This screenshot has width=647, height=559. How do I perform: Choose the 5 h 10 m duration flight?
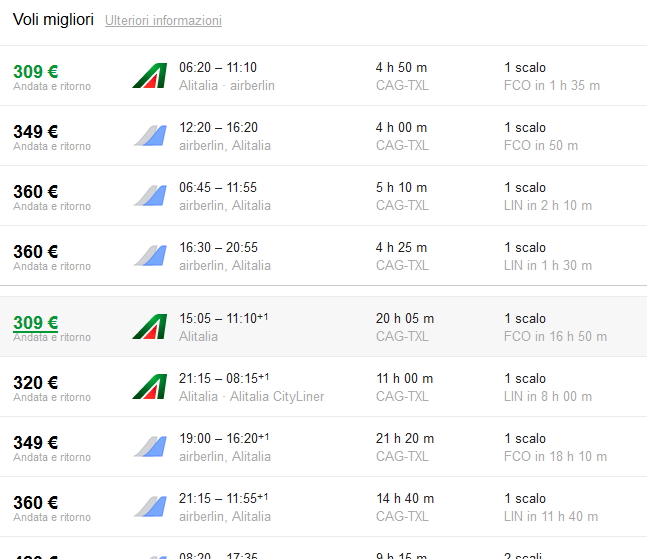tap(401, 187)
